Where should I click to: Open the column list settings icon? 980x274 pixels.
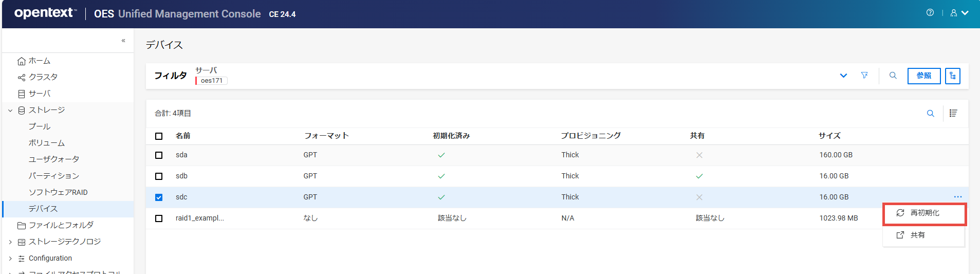(953, 114)
